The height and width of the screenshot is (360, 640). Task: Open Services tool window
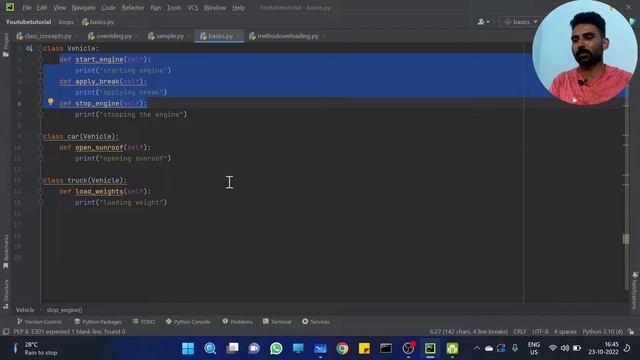click(316, 322)
